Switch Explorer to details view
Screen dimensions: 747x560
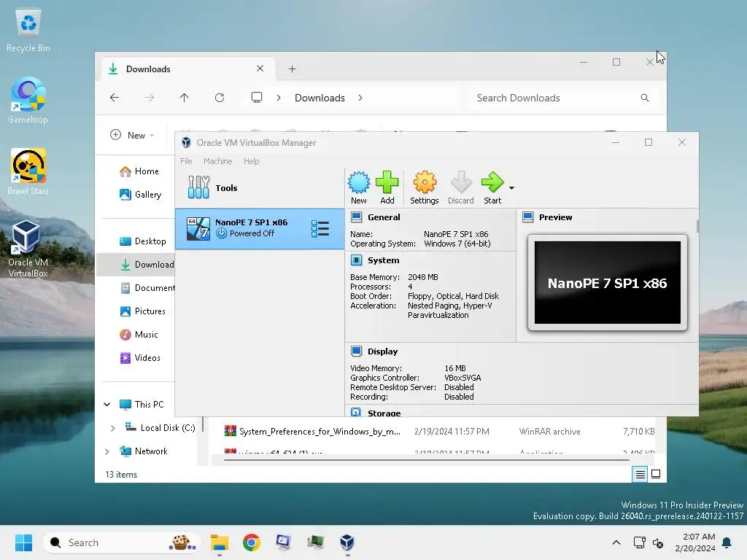click(x=640, y=474)
